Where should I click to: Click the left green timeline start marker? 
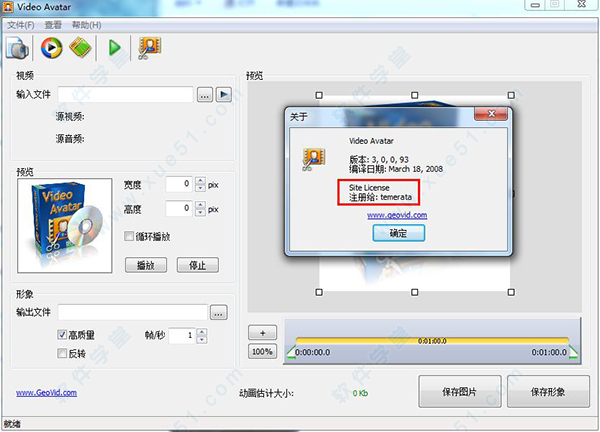(292, 352)
